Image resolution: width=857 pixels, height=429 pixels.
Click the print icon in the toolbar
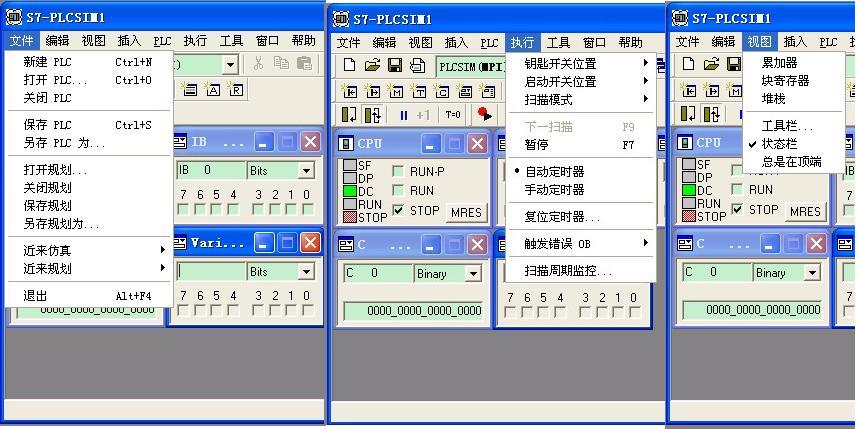click(x=418, y=66)
